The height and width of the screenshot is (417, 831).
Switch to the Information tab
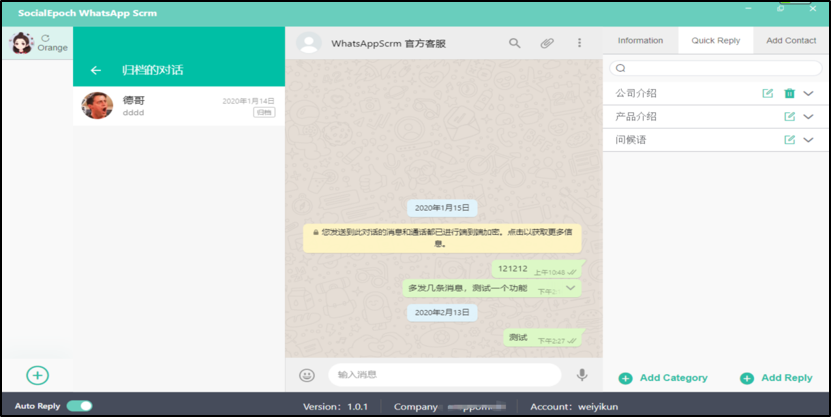point(640,40)
